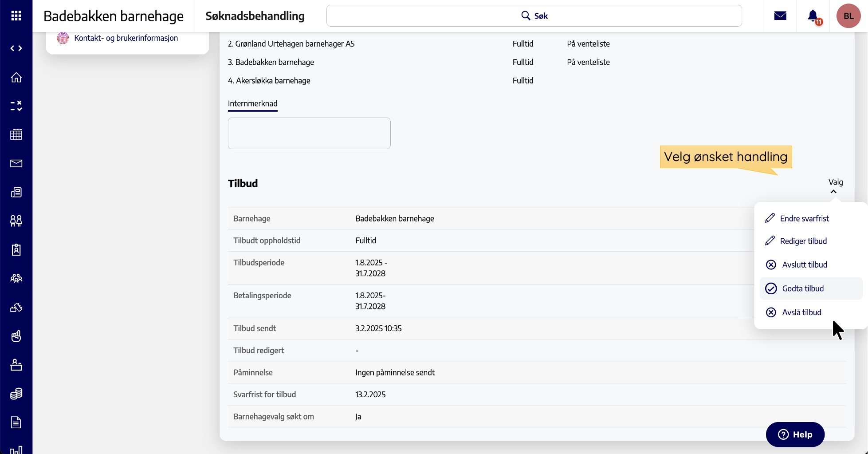This screenshot has height=454, width=868.
Task: Choose Avslå tilbud to decline offer
Action: tap(801, 312)
